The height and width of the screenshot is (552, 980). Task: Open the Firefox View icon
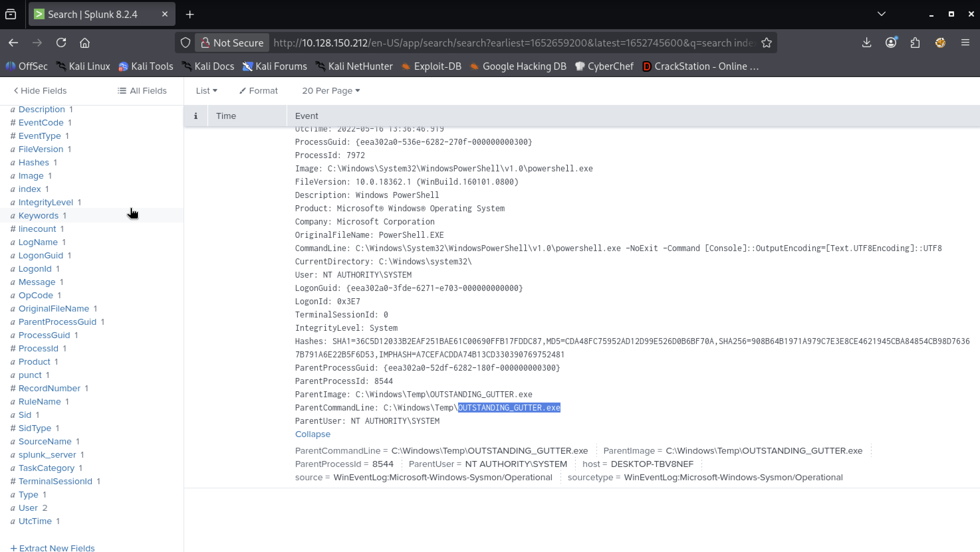[11, 14]
